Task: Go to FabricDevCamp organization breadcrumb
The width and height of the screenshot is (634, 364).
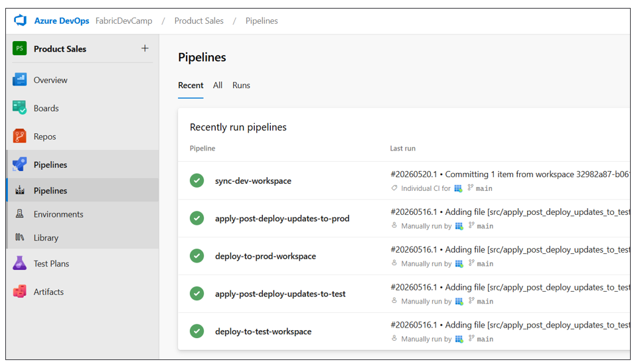Action: 123,21
